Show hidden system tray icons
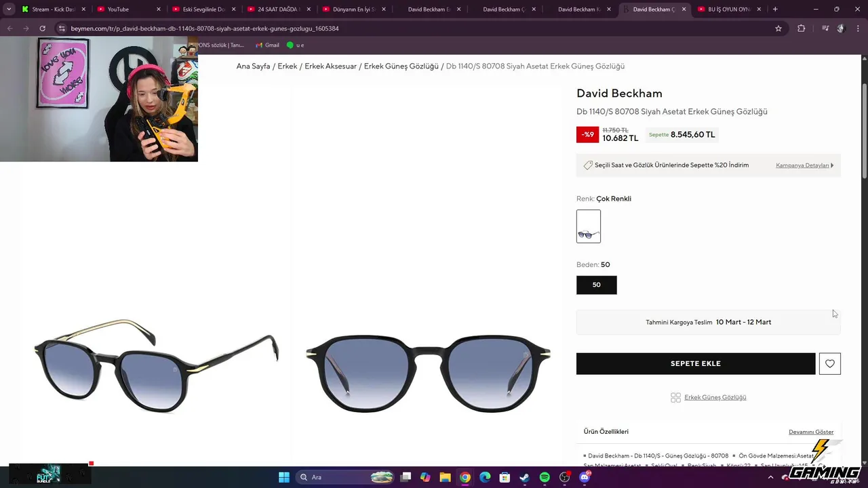868x488 pixels. pos(770,477)
